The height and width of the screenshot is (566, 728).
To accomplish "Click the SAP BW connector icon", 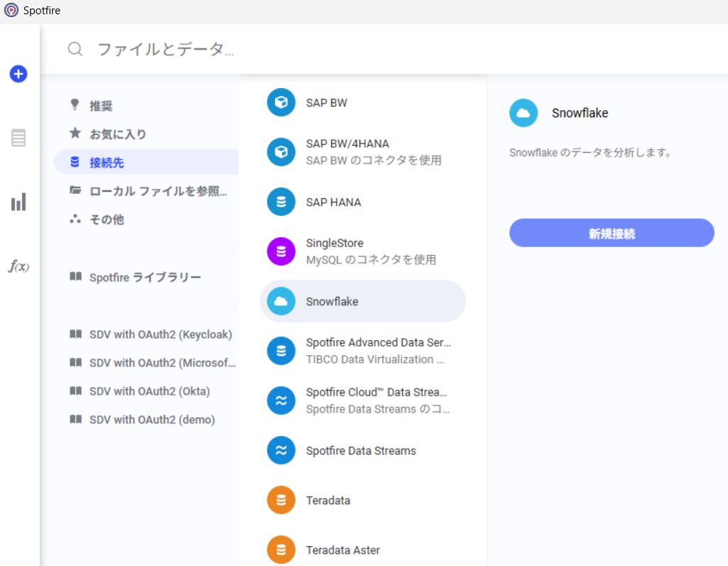I will click(281, 102).
